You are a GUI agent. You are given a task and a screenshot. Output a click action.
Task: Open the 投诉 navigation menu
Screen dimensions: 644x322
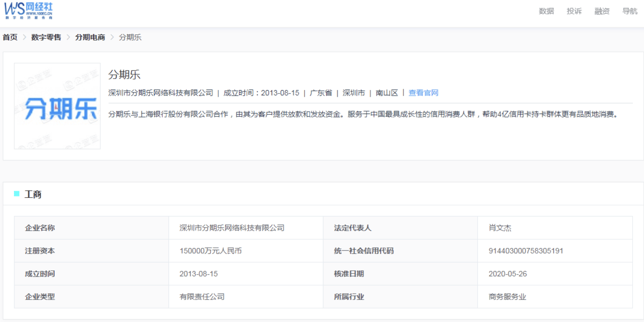(575, 11)
